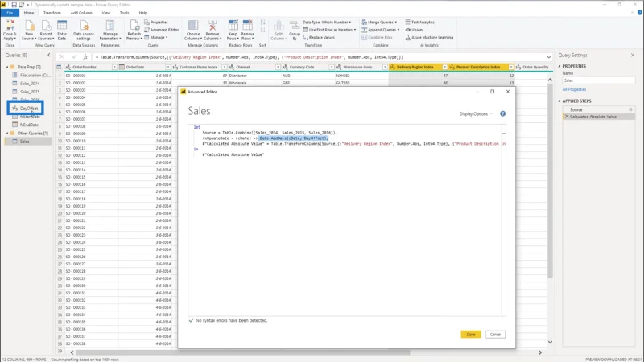Click the query Name input field
The height and width of the screenshot is (362, 644).
(598, 80)
